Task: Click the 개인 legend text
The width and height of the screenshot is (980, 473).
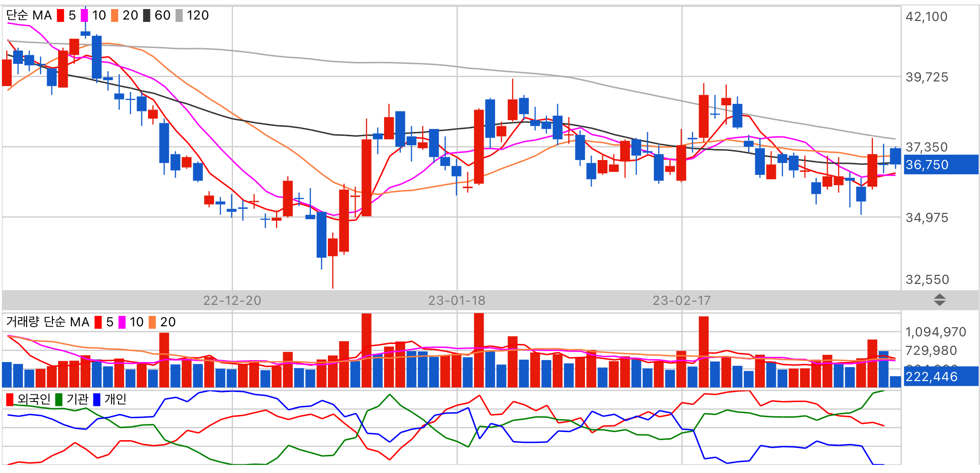Action: point(116,399)
